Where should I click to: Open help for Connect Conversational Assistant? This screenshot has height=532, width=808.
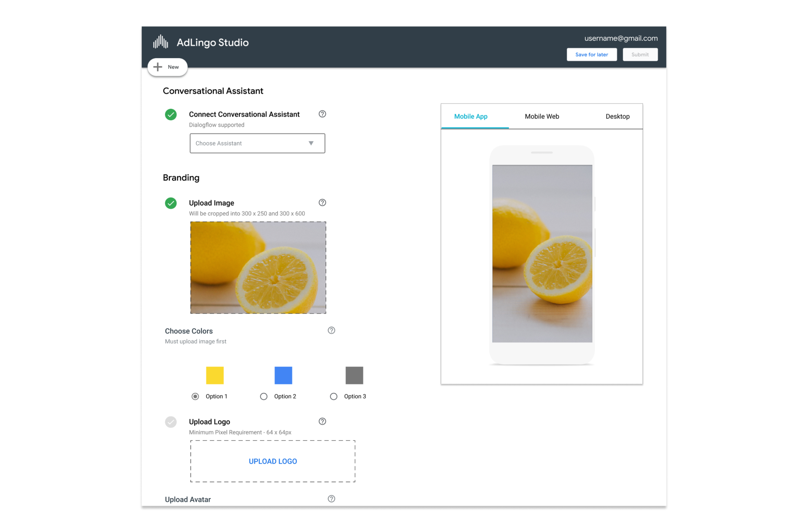pyautogui.click(x=322, y=114)
